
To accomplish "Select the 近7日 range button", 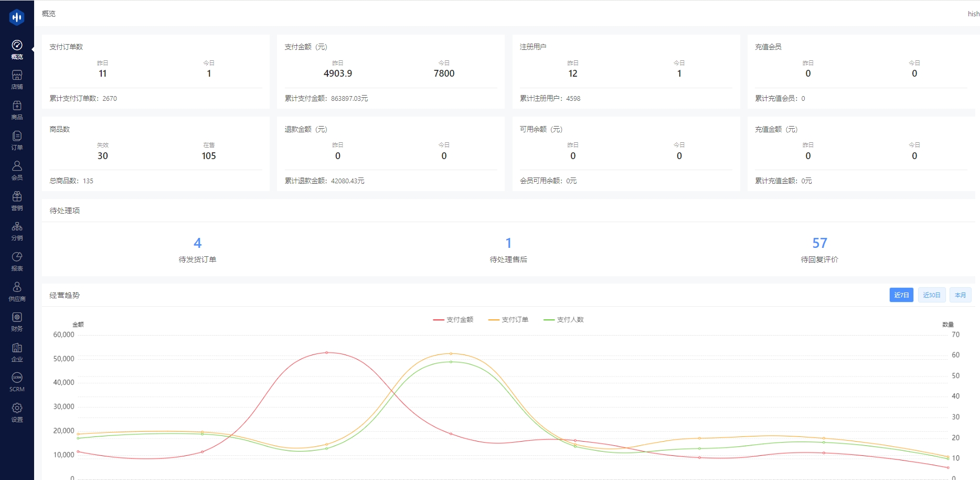I will (901, 295).
